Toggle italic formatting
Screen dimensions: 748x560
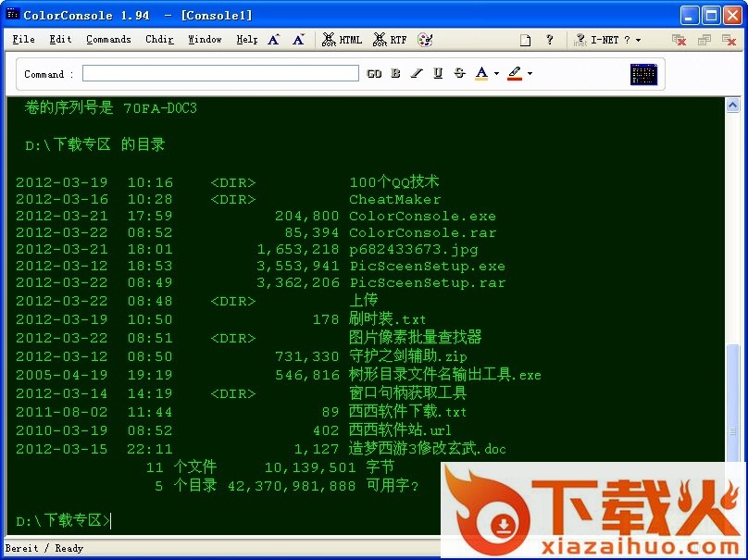[x=417, y=73]
